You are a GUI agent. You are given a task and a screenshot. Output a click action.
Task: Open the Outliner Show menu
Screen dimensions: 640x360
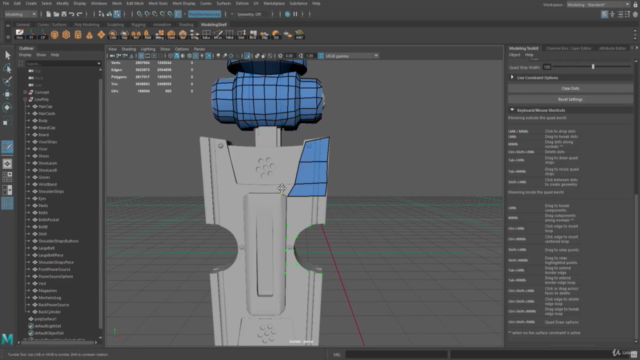pyautogui.click(x=41, y=55)
